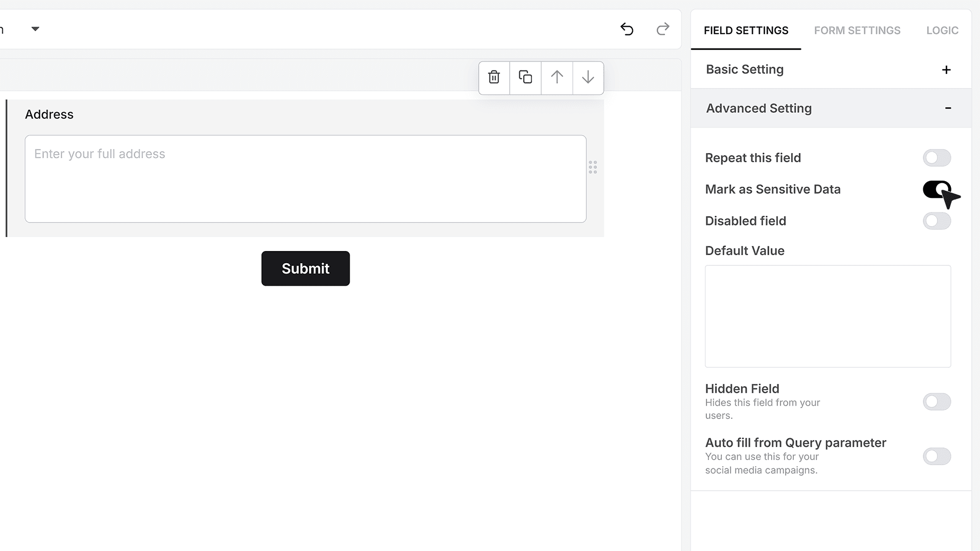Enable the Repeat this field toggle
This screenshot has height=551, width=980.
tap(937, 158)
